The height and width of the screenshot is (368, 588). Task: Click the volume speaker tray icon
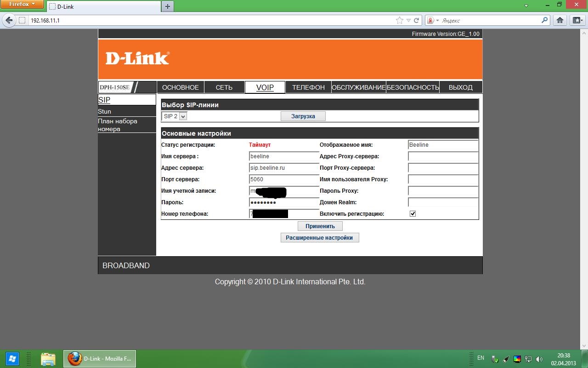tap(539, 359)
